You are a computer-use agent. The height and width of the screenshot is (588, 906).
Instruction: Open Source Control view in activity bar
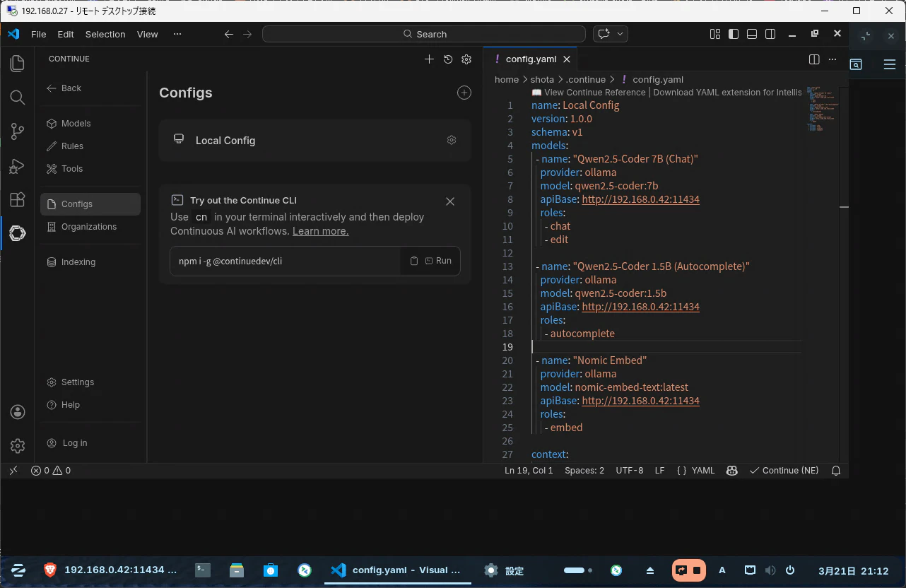pyautogui.click(x=18, y=131)
